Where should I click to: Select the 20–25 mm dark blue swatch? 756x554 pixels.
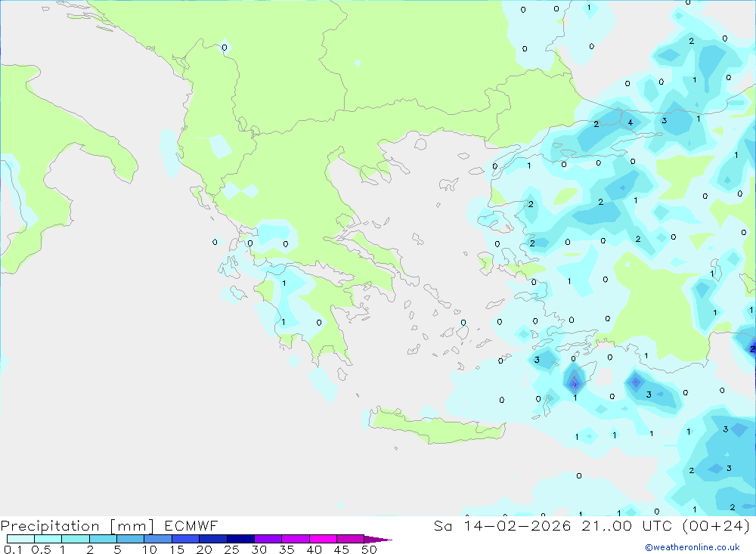[213, 539]
